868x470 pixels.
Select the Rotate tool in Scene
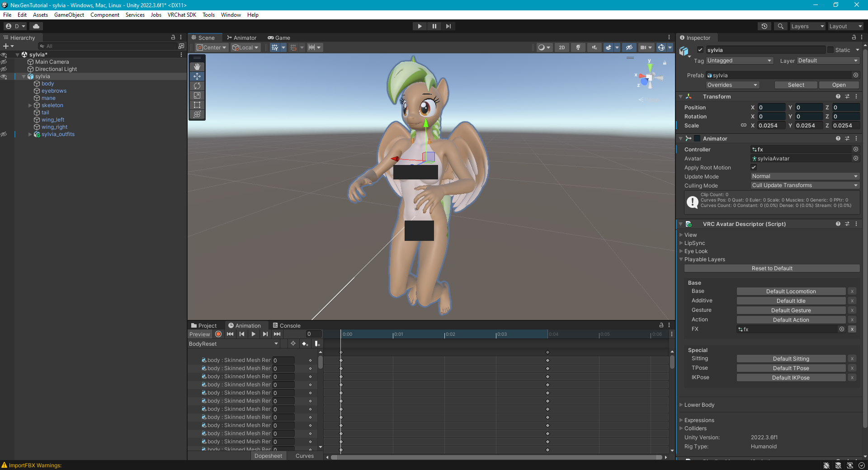click(197, 86)
